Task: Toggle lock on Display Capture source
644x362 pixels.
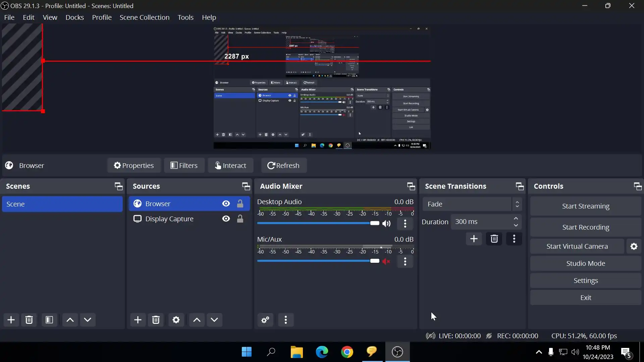Action: [240, 219]
